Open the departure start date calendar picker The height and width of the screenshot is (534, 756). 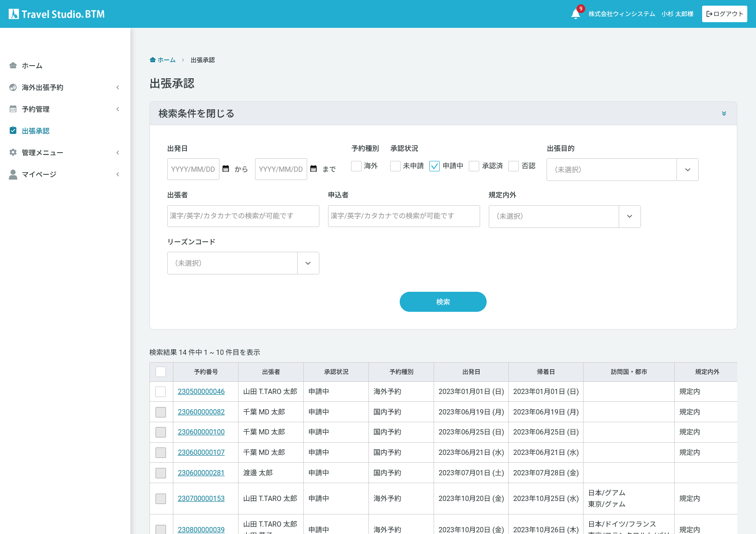pyautogui.click(x=226, y=169)
